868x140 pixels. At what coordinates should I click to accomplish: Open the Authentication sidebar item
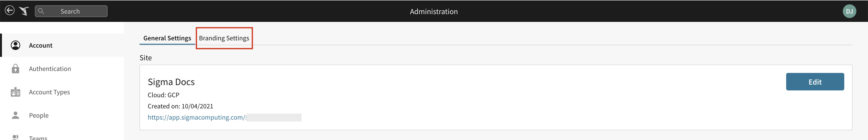point(50,69)
